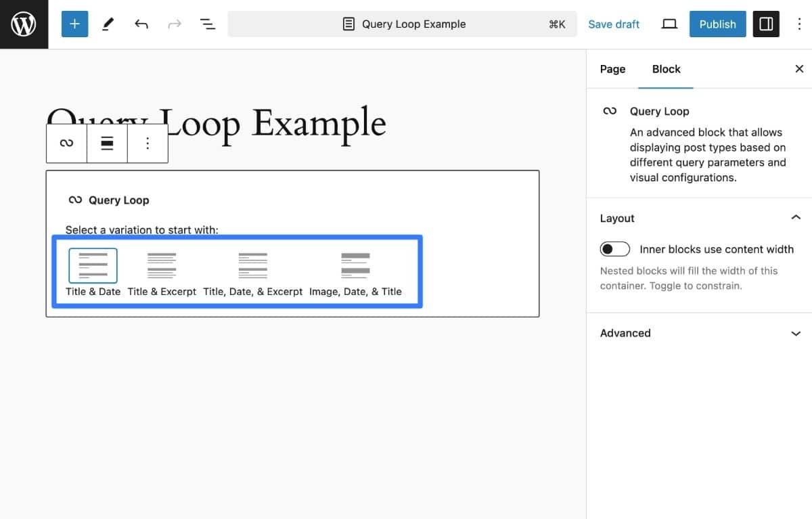Click the desktop preview icon
The image size is (812, 519).
[x=669, y=24]
